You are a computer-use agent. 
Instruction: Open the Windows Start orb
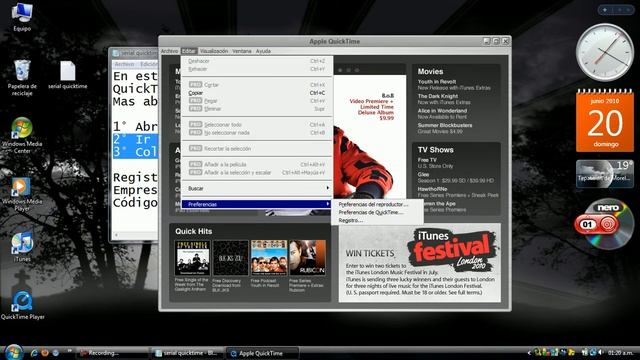(13, 352)
